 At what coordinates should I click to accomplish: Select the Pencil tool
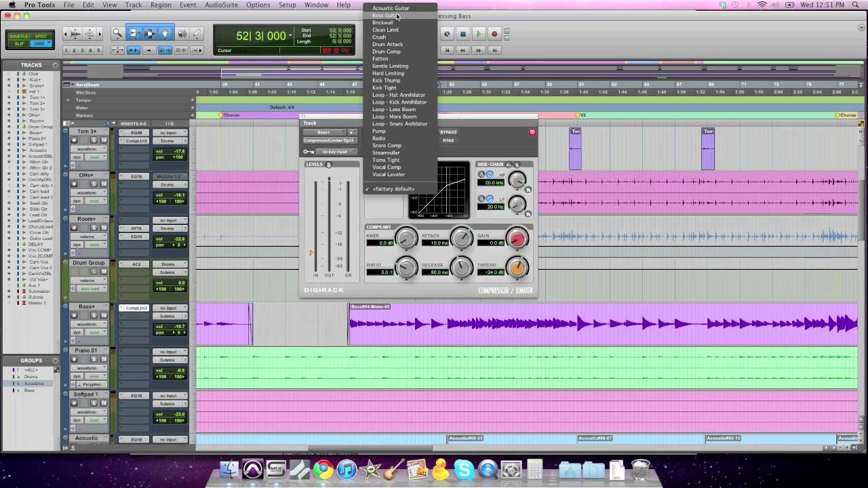tap(197, 33)
